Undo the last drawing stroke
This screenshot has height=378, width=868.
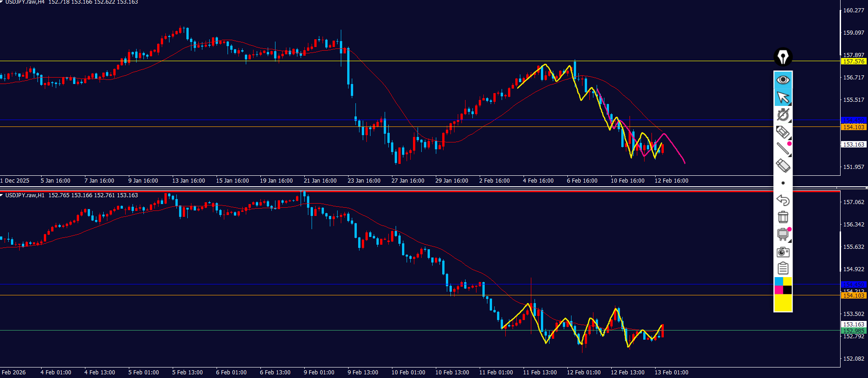(x=783, y=200)
